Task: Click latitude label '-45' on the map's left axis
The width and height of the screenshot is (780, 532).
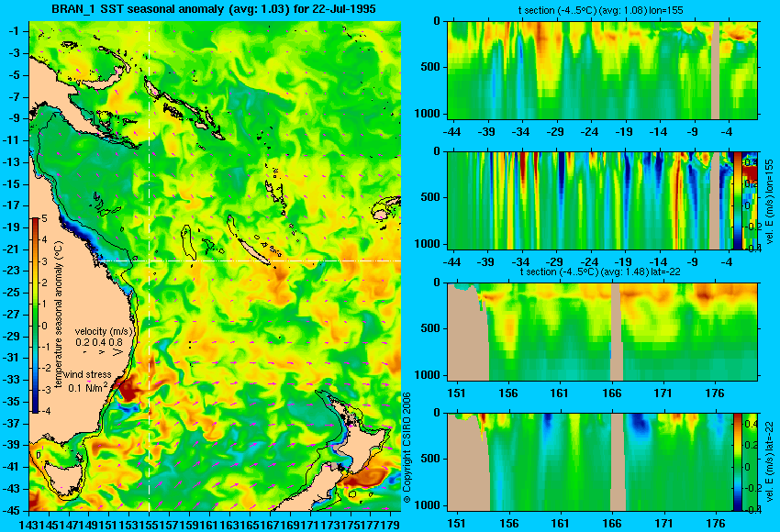Action: click(11, 511)
